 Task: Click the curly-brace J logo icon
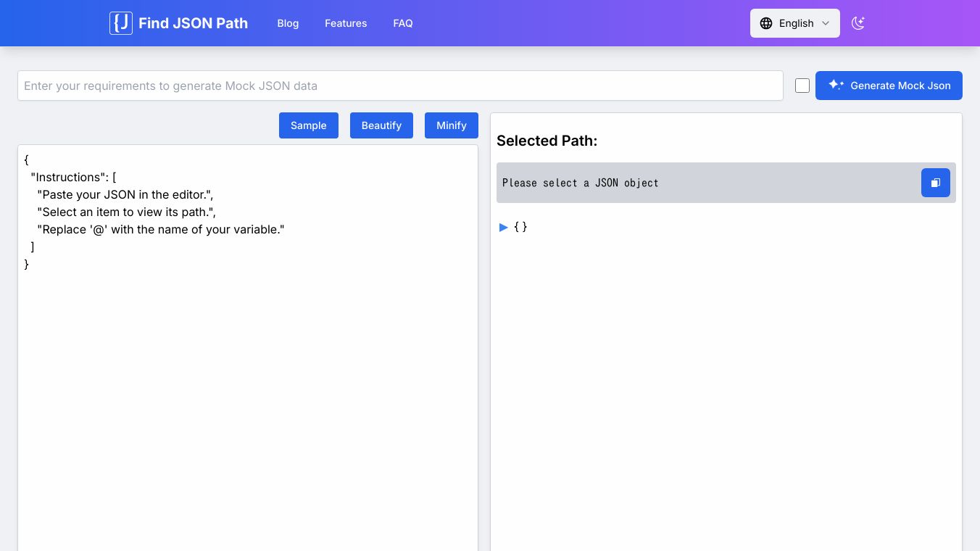121,23
